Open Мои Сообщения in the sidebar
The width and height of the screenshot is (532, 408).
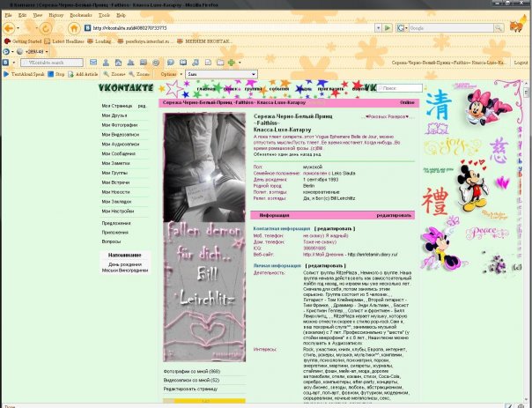pos(118,153)
